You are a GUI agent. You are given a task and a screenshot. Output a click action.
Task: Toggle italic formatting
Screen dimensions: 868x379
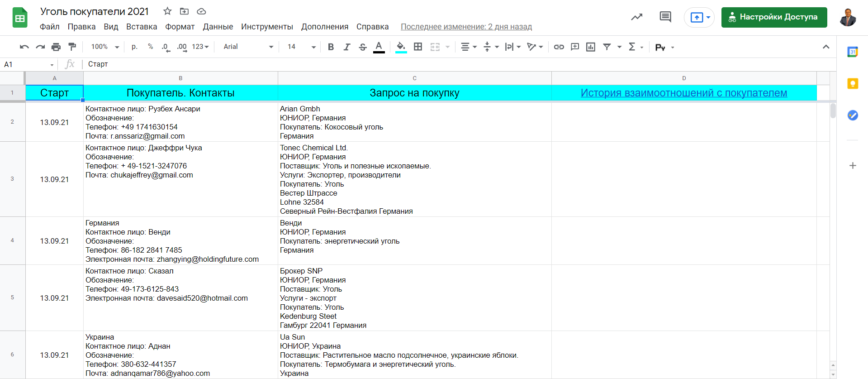coord(347,47)
